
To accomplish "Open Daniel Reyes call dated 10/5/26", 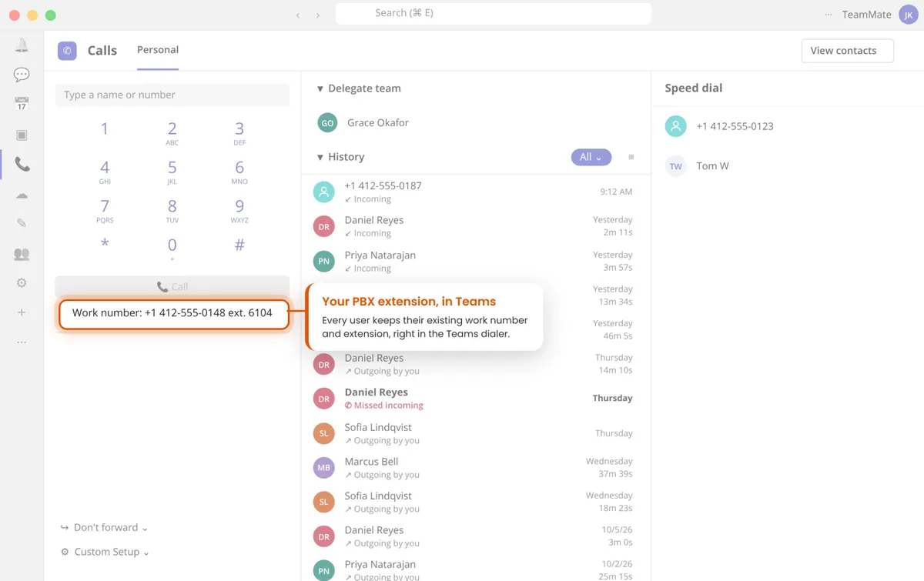I will click(476, 536).
